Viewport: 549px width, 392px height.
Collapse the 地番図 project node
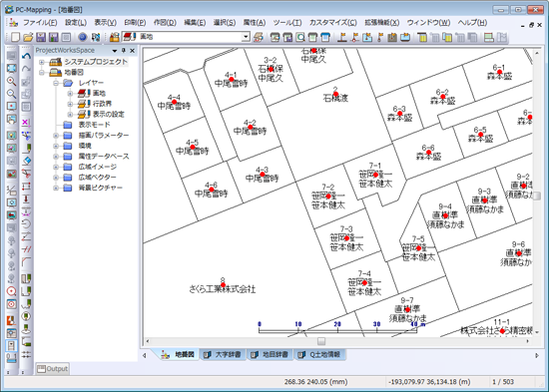pyautogui.click(x=42, y=73)
